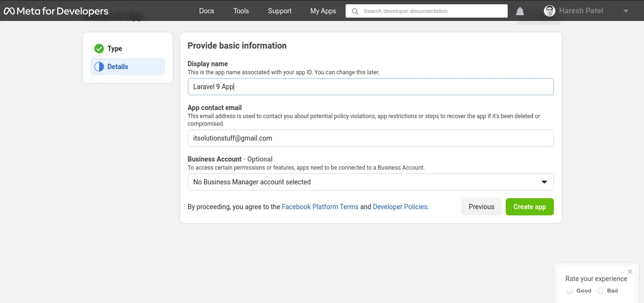
Task: Click into the App contact email field
Action: click(370, 138)
